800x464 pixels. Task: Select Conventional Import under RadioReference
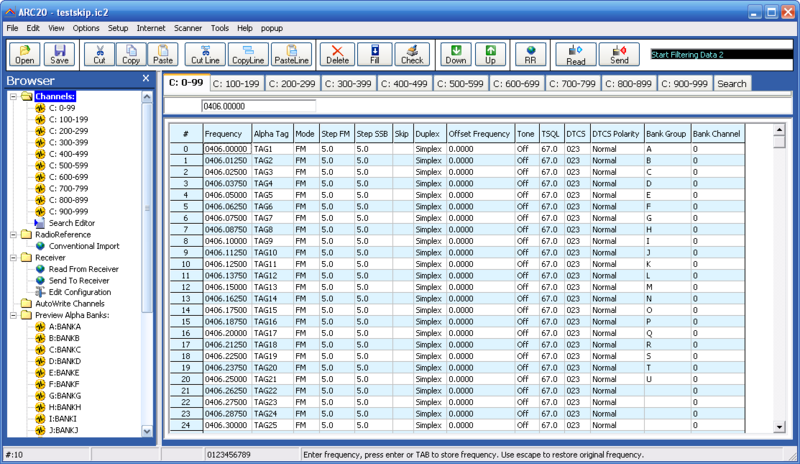coord(84,246)
